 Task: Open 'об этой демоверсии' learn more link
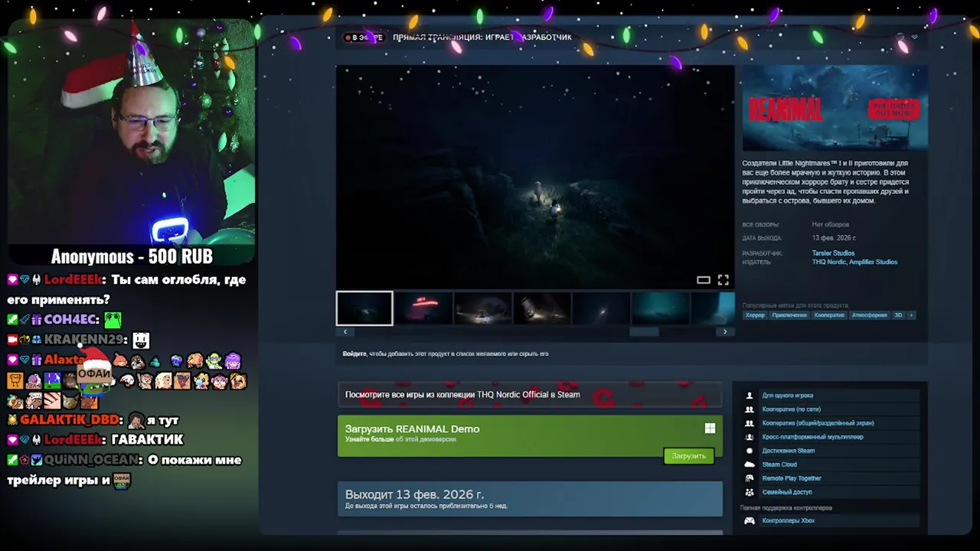(426, 439)
